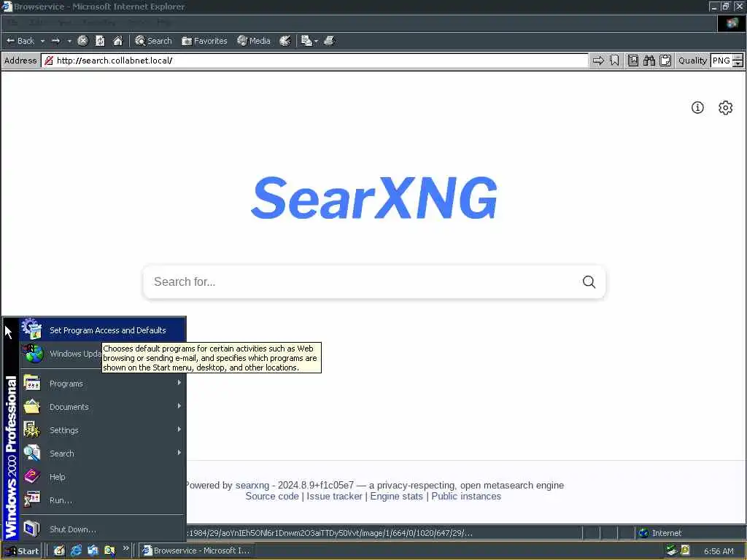Image resolution: width=747 pixels, height=560 pixels.
Task: Open Windows Update from the Start menu
Action: [61, 354]
